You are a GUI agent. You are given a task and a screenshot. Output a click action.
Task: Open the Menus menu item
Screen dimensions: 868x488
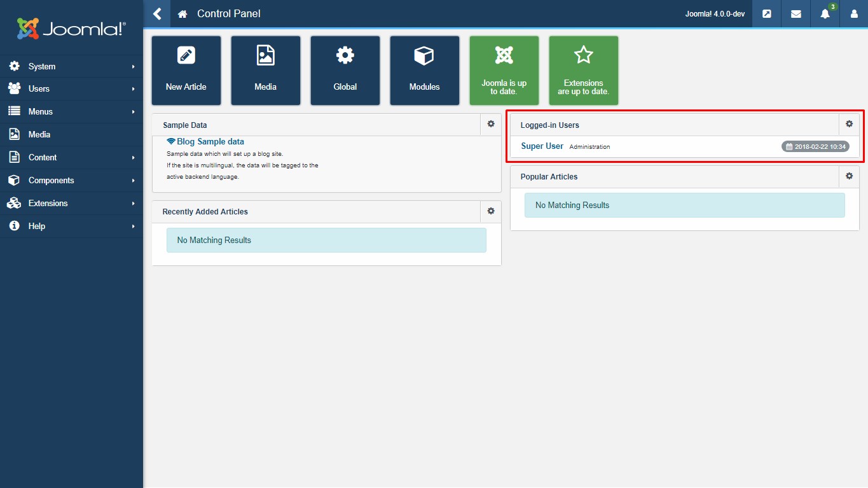(71, 112)
